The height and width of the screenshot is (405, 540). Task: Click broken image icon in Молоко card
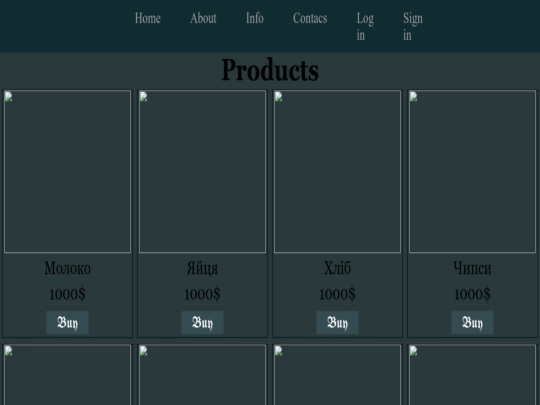[x=9, y=97]
